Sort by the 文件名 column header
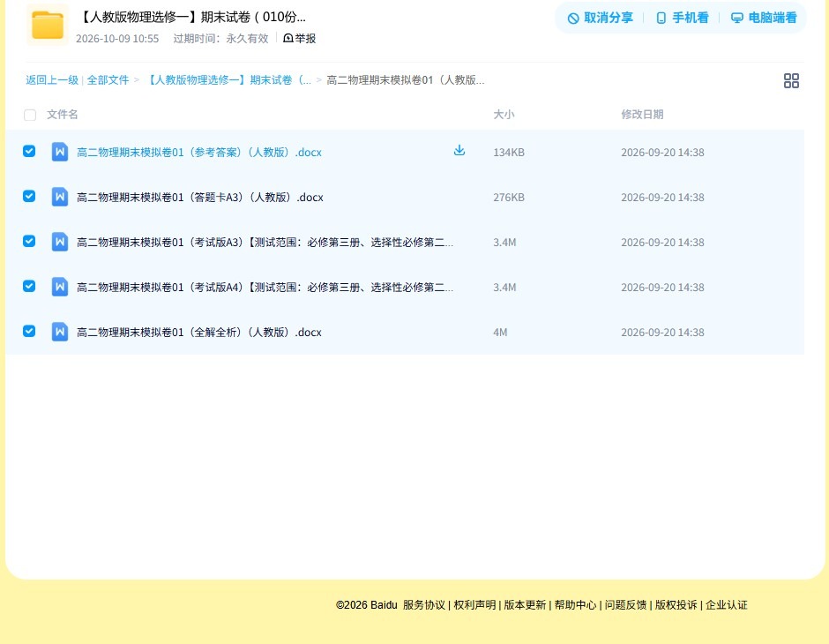Screen dimensions: 829x644 tap(63, 114)
